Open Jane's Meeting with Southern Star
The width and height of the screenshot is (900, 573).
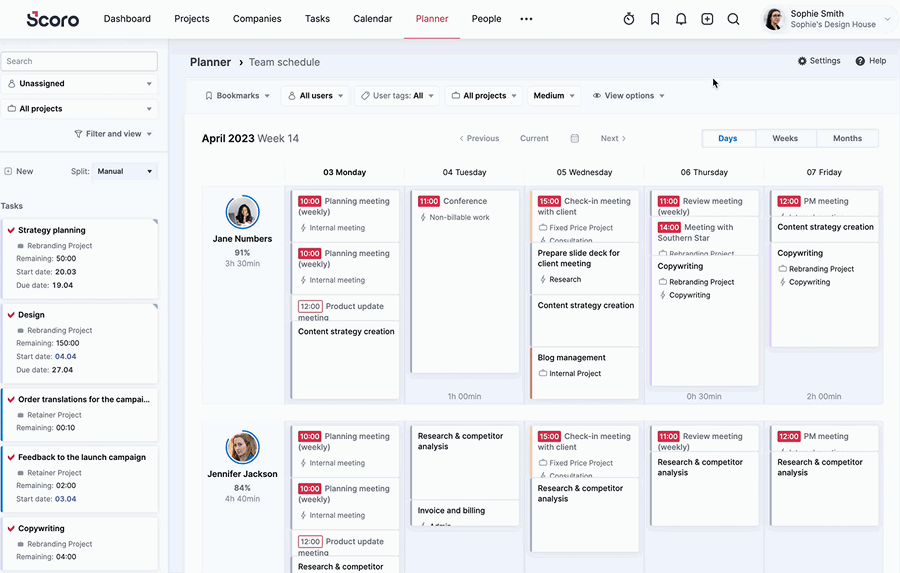705,237
